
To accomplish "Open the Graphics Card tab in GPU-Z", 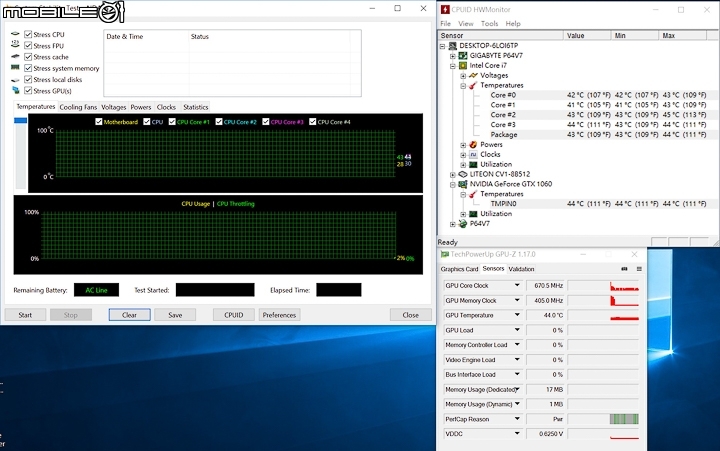I will (459, 269).
